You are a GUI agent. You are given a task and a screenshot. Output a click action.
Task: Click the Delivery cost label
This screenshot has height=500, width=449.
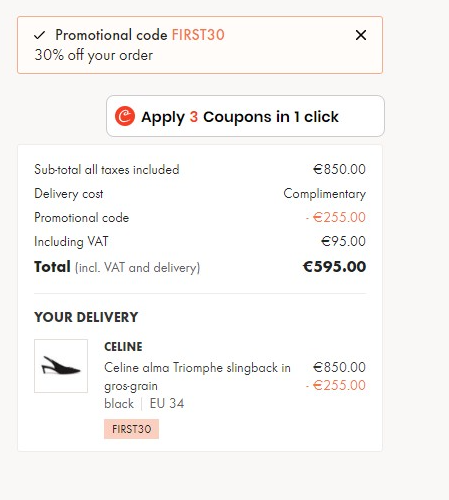pos(69,194)
